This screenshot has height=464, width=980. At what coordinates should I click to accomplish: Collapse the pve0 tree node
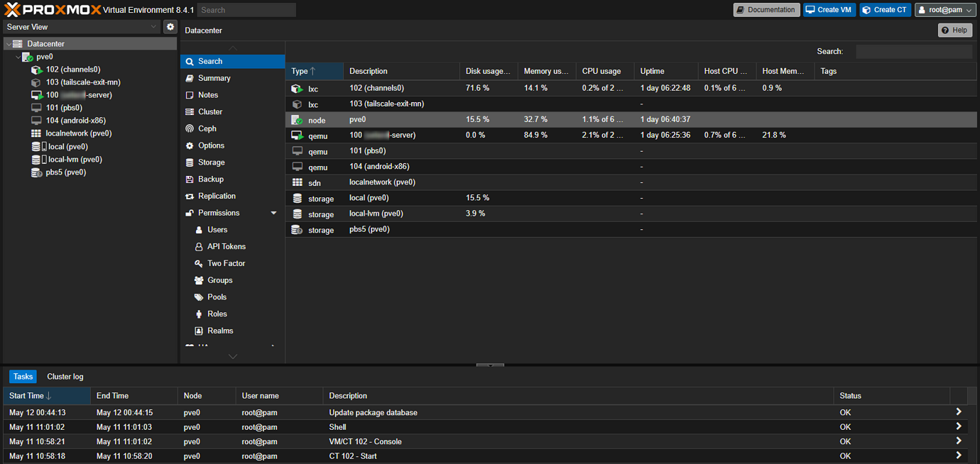tap(18, 56)
